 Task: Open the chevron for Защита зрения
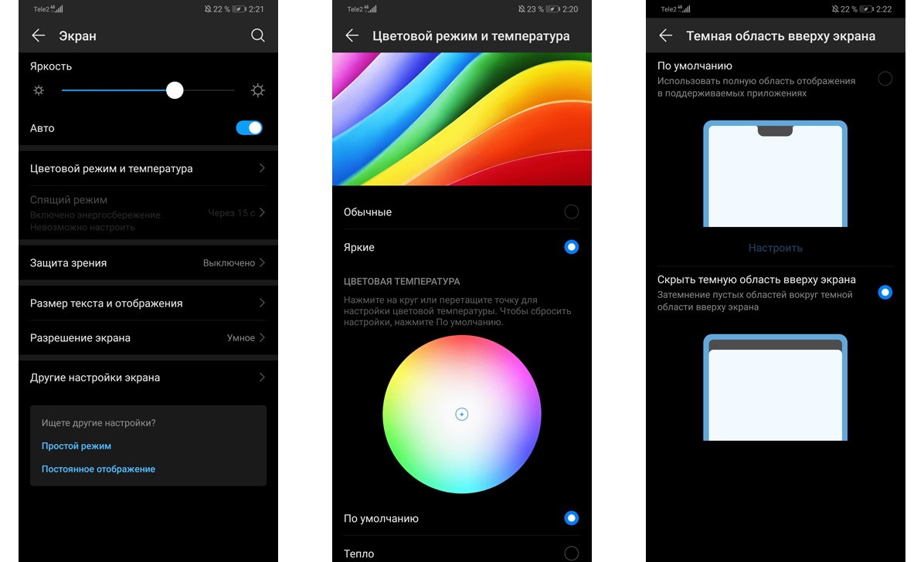[262, 262]
